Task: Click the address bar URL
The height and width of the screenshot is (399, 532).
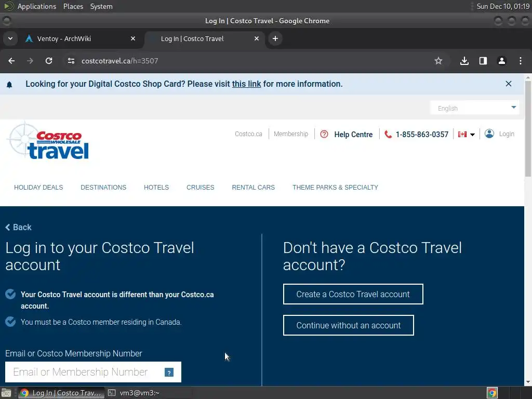Action: pos(119,61)
